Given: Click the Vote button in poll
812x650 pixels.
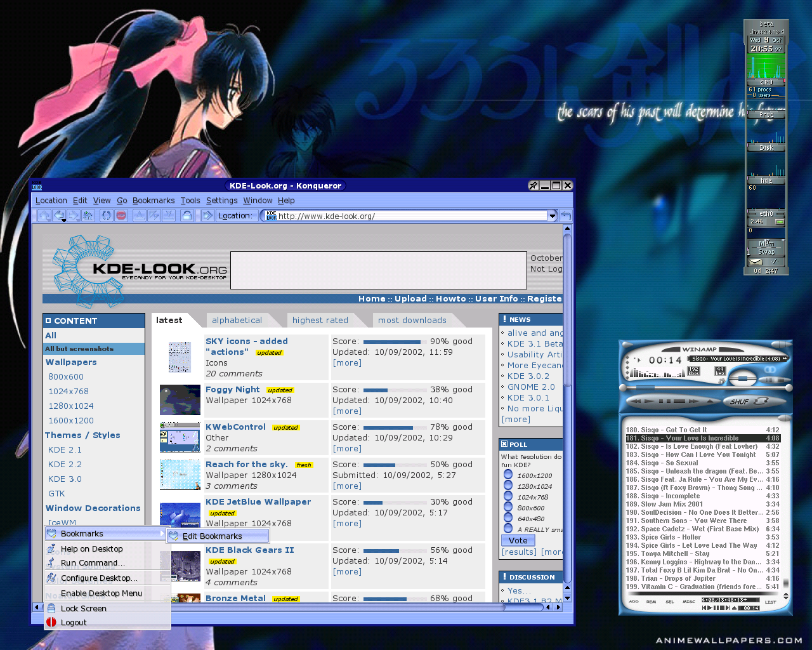Looking at the screenshot, I should pyautogui.click(x=518, y=540).
